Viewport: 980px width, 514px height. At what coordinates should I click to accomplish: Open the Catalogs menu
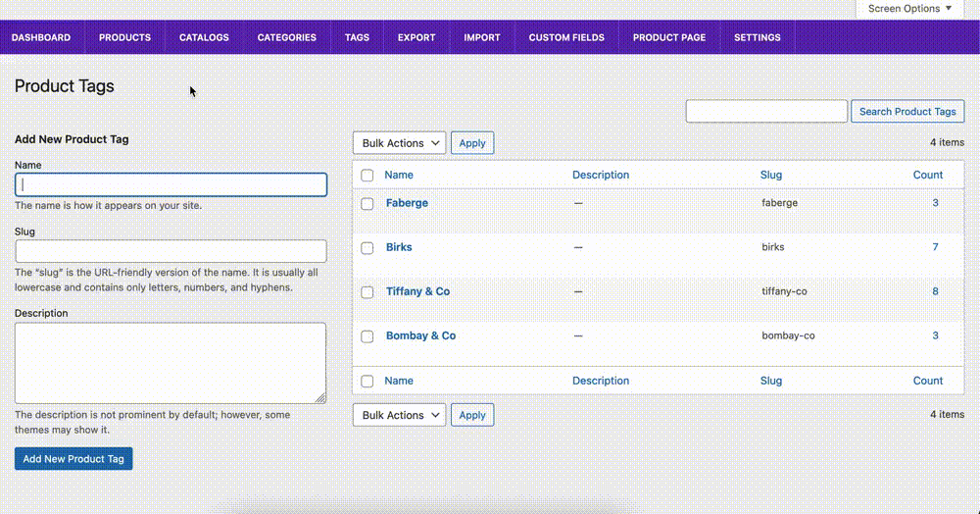click(x=205, y=37)
